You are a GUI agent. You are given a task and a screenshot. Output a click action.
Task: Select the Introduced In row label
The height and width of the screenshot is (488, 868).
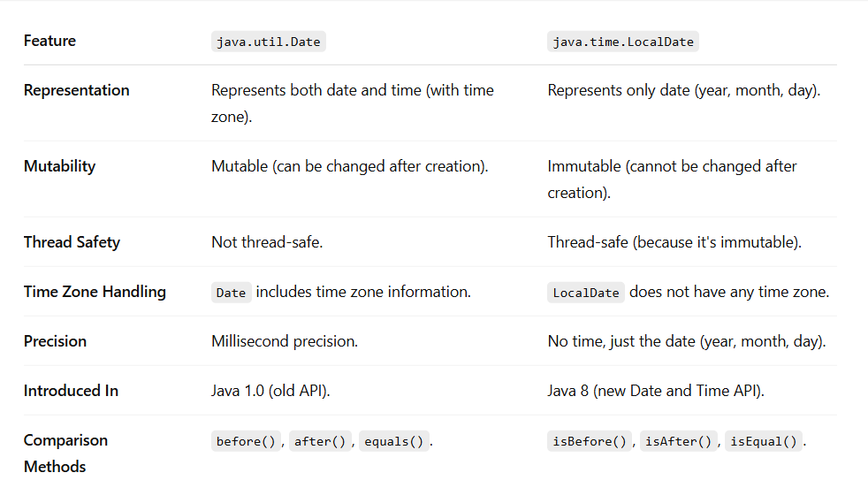(71, 391)
